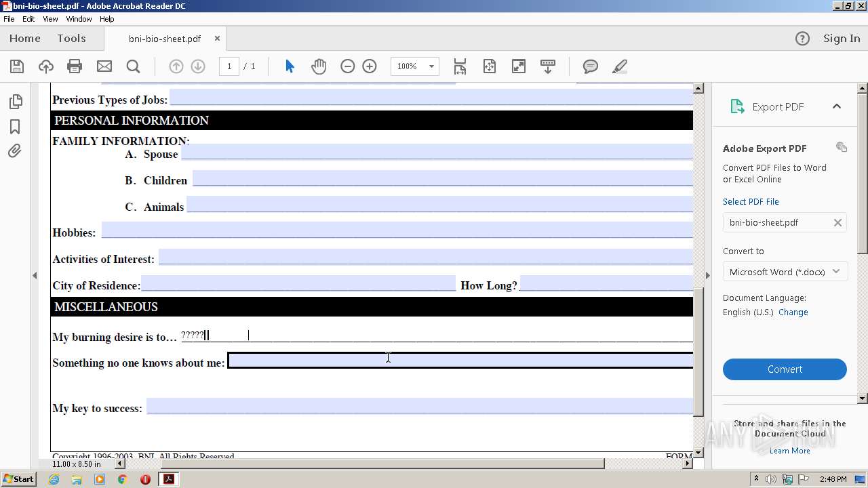Viewport: 868px width, 488px height.
Task: Go to previous page arrow
Action: (x=176, y=66)
